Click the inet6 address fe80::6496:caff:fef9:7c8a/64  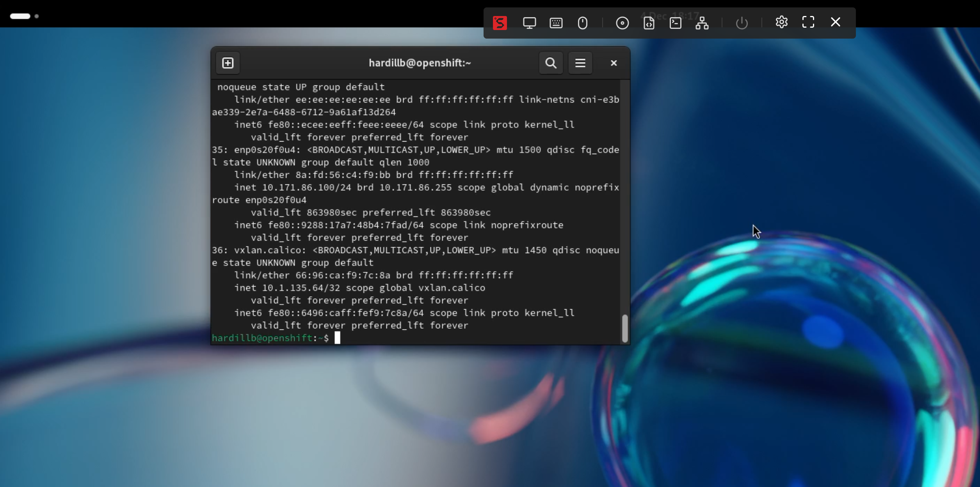click(x=345, y=313)
